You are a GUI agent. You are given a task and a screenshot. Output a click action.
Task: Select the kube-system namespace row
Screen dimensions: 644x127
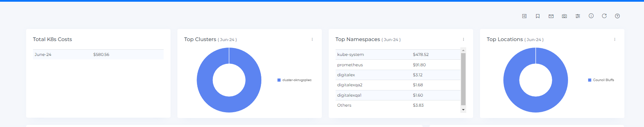coord(398,55)
